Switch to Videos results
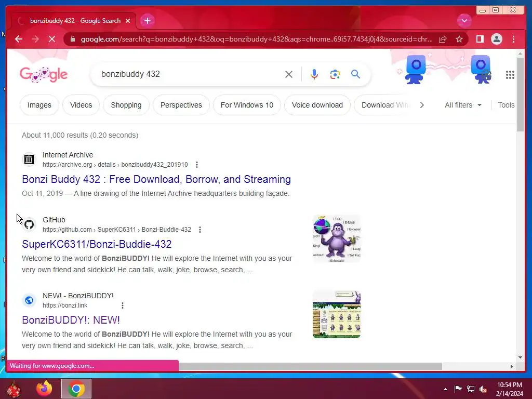This screenshot has width=532, height=399. [x=81, y=105]
